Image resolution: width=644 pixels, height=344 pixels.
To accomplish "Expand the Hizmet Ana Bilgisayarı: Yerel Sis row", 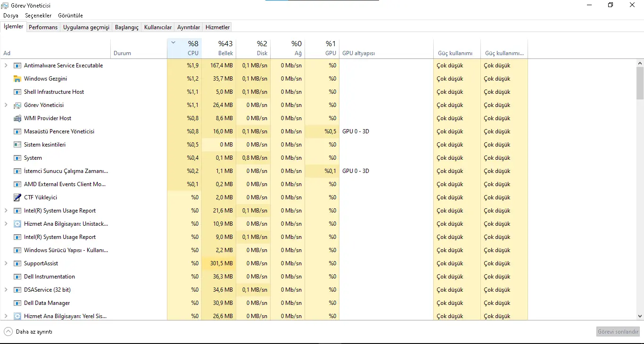I will (x=6, y=316).
